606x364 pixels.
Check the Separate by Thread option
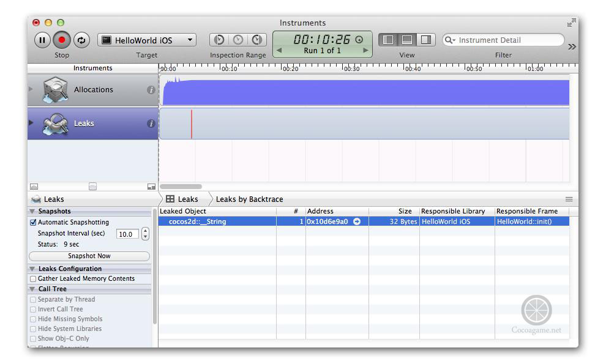tap(33, 300)
